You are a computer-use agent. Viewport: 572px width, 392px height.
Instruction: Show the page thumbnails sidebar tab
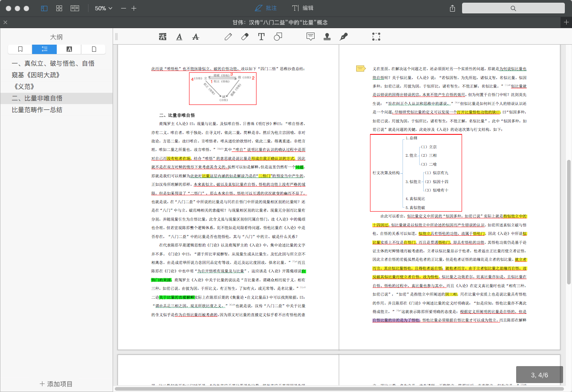tap(93, 49)
